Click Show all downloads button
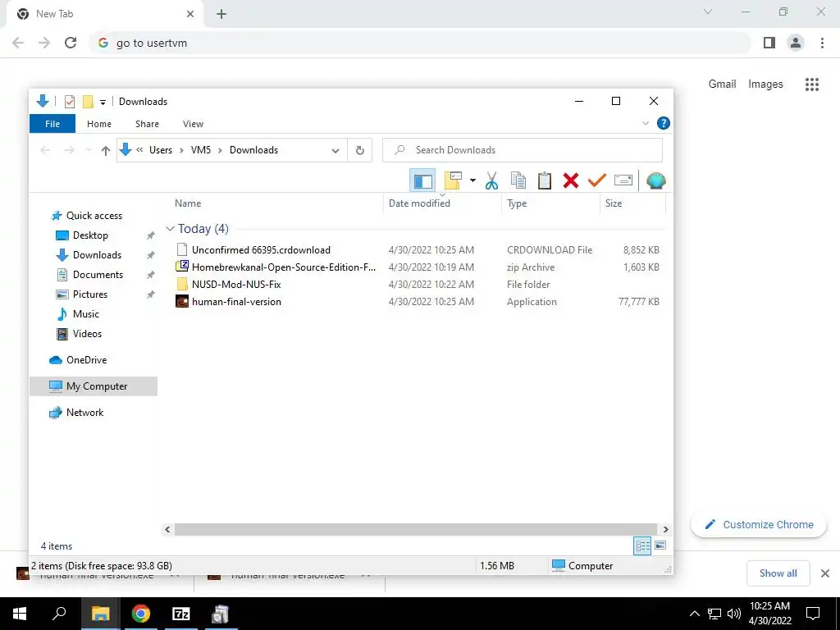 click(778, 573)
